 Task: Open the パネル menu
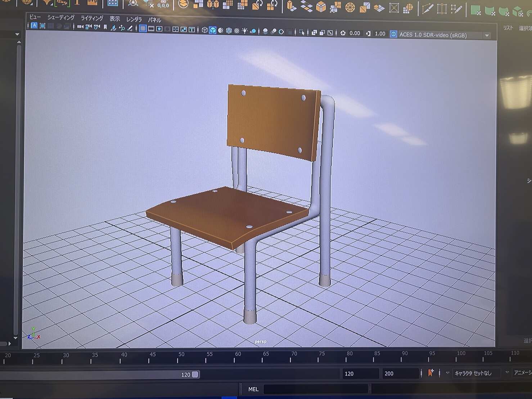[x=155, y=20]
